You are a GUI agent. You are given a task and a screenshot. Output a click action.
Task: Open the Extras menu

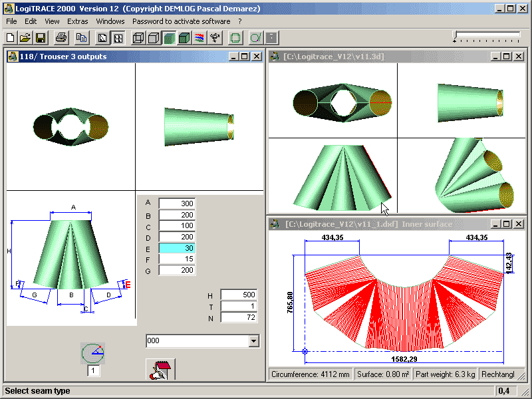coord(77,21)
